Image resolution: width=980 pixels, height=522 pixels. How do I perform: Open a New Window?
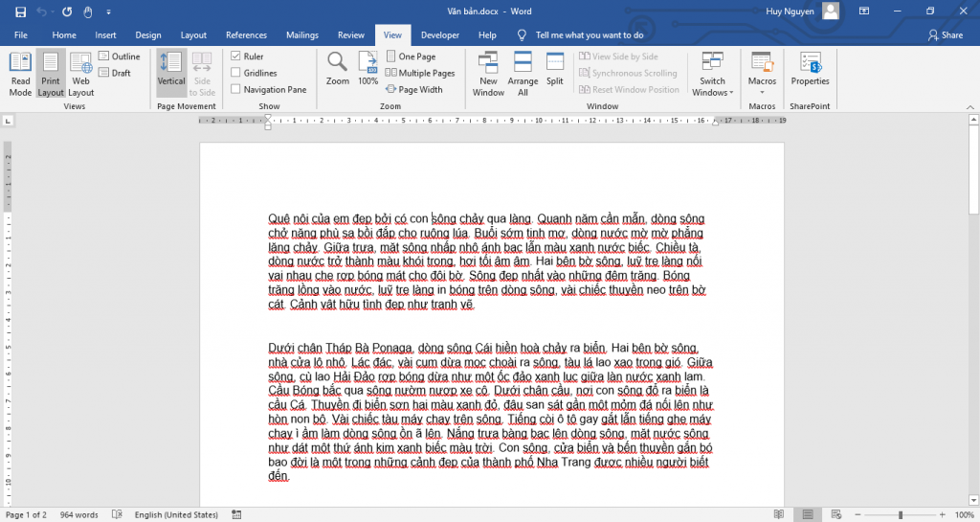[488, 73]
